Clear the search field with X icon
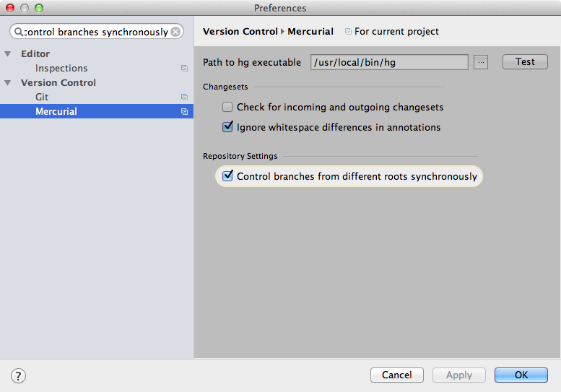This screenshot has height=392, width=561. pyautogui.click(x=175, y=32)
